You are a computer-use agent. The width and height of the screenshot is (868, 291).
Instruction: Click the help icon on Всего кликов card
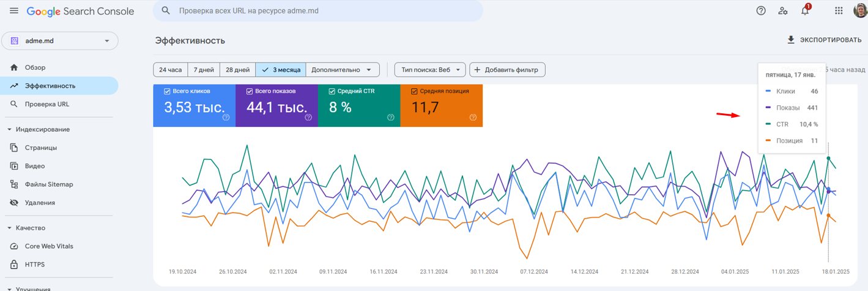pyautogui.click(x=226, y=118)
